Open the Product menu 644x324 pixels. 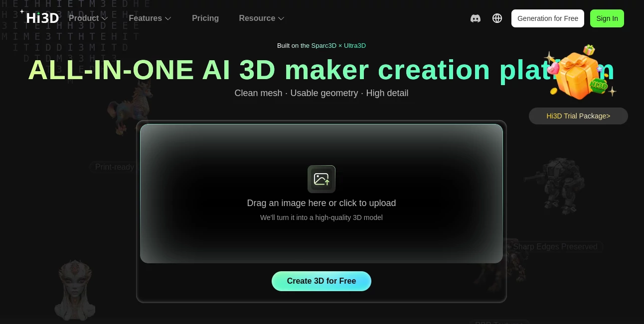coord(88,18)
